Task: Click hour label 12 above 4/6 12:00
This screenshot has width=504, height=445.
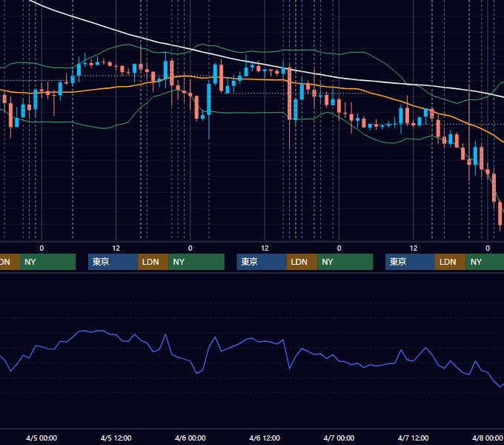Action: (265, 248)
